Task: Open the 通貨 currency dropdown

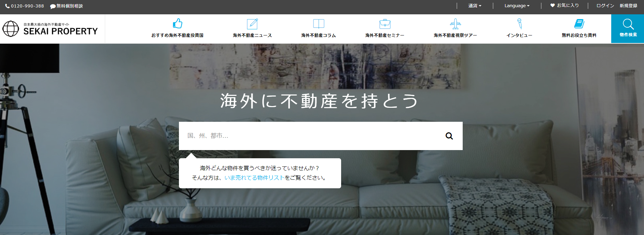Action: pyautogui.click(x=475, y=6)
